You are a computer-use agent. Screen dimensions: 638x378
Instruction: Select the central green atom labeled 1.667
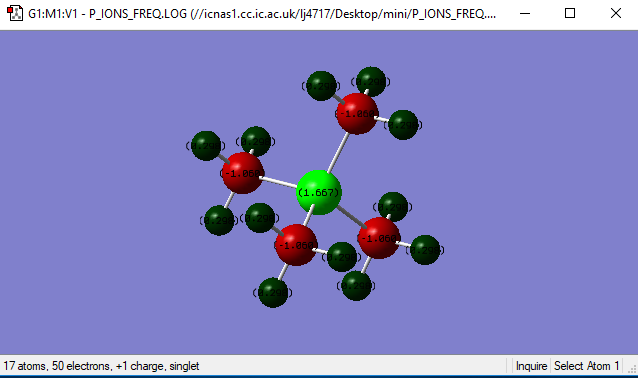(x=319, y=192)
